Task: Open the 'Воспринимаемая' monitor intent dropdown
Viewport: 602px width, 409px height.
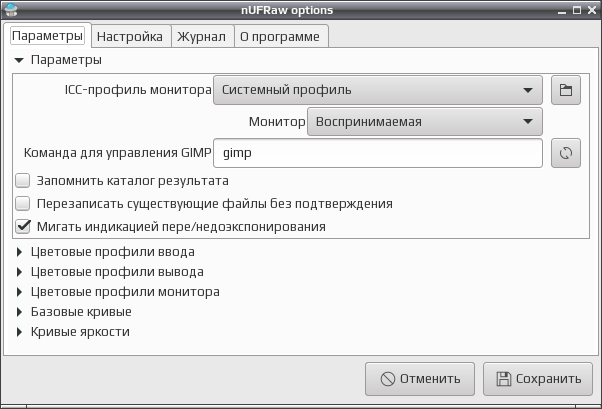Action: click(x=425, y=121)
